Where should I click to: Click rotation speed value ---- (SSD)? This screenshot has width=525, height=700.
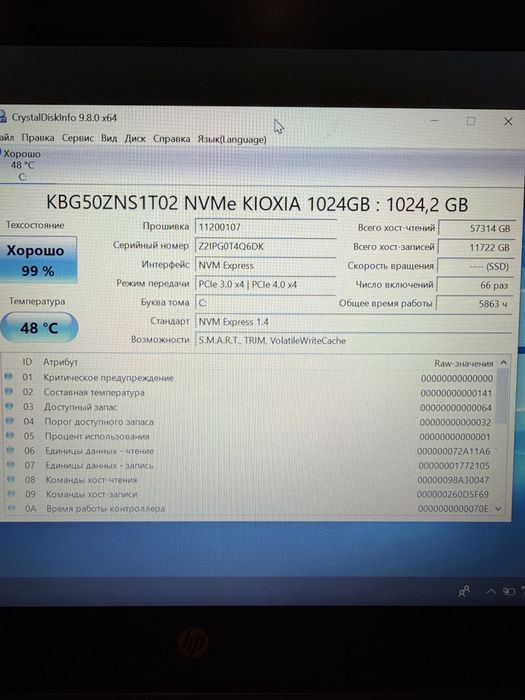coord(475,266)
